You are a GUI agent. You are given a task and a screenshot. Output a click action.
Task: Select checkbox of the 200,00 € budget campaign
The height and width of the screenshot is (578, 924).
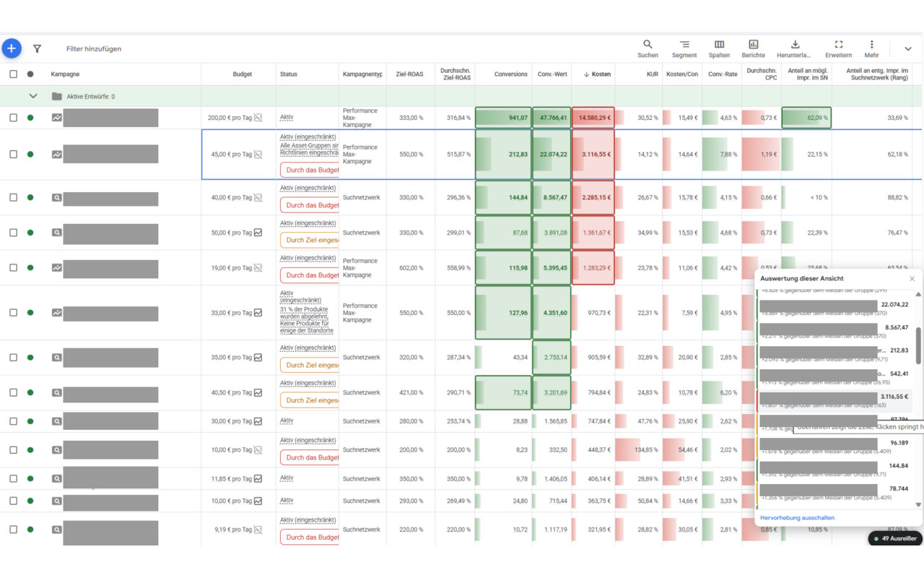point(13,118)
